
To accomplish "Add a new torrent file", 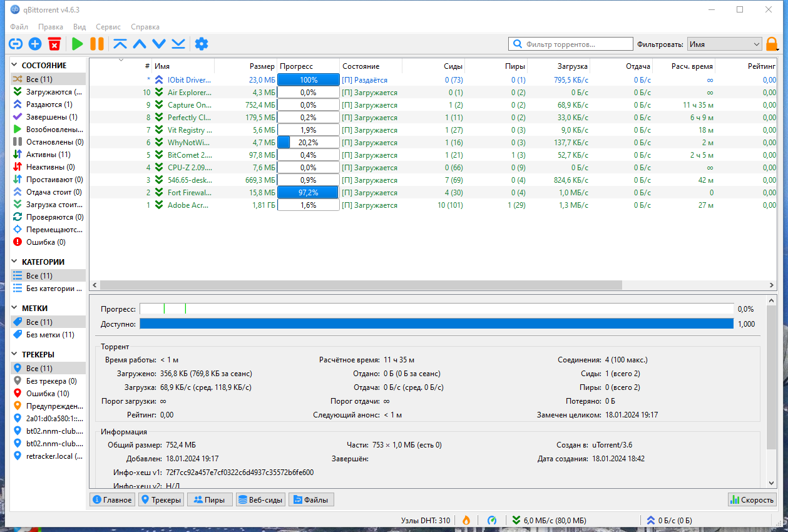I will (x=34, y=44).
